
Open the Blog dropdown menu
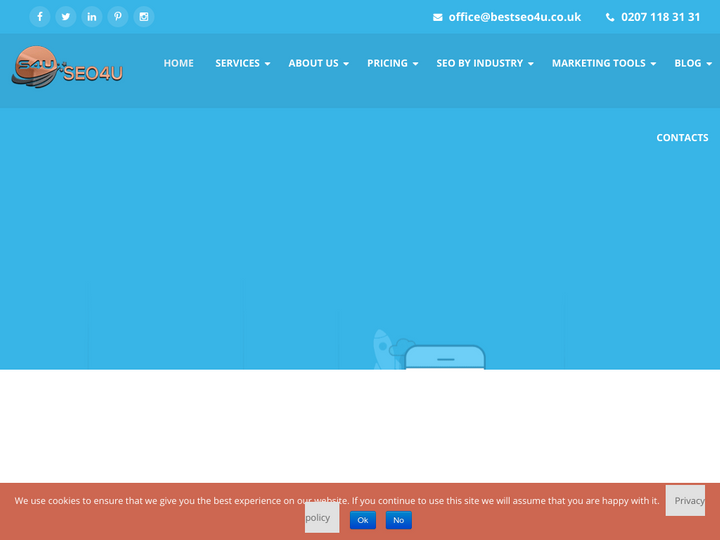pos(692,63)
